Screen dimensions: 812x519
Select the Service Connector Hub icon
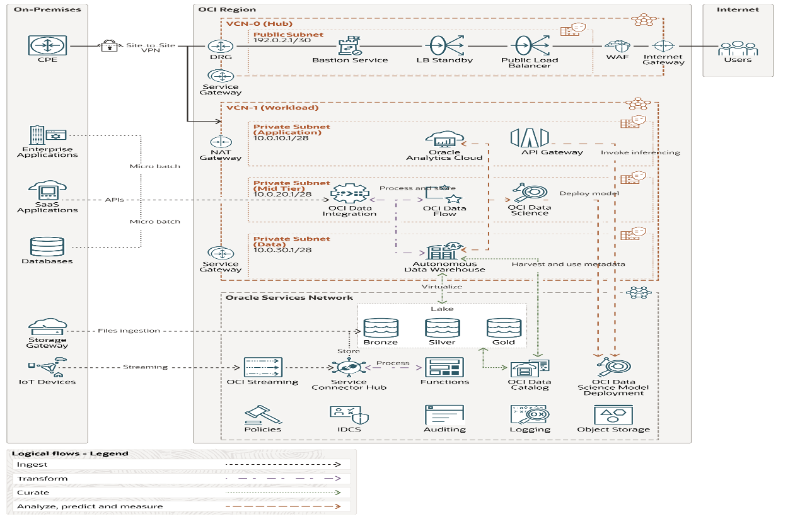(x=349, y=367)
